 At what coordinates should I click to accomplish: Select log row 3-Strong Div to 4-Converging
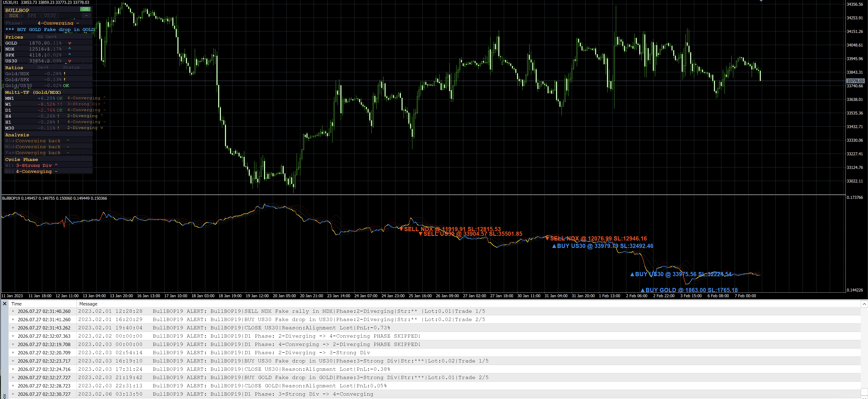(x=435, y=394)
